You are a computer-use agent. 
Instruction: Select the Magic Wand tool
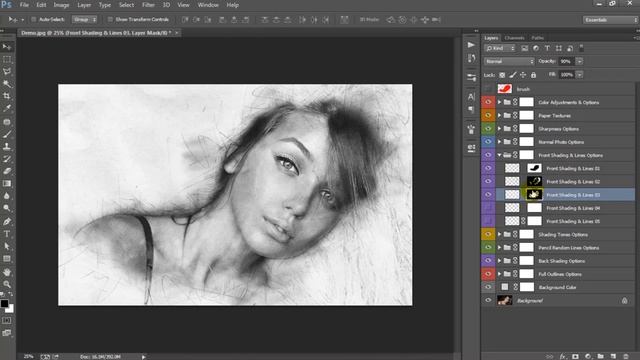(7, 84)
